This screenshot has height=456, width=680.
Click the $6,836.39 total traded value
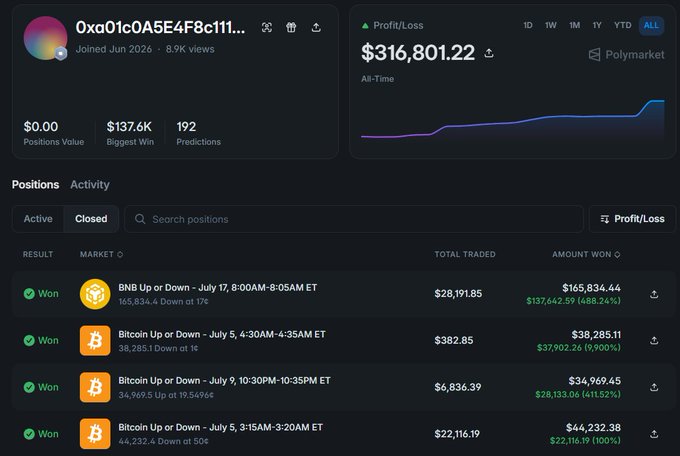(x=458, y=387)
